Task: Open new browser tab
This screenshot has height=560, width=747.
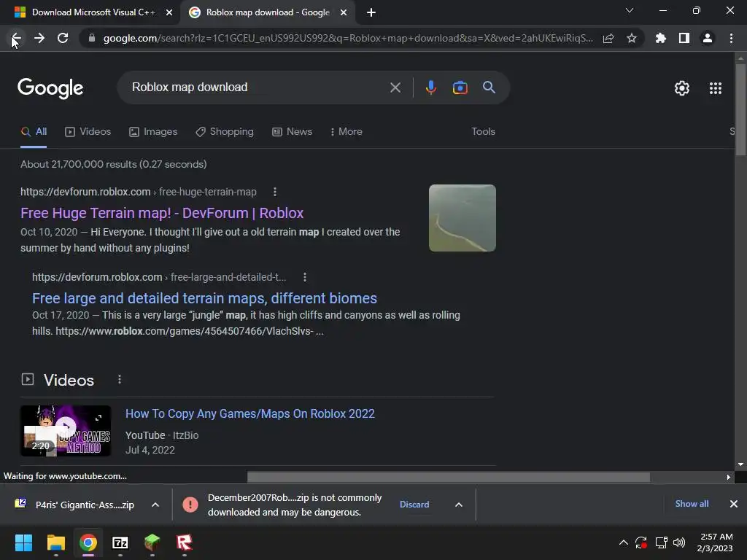Action: (371, 12)
